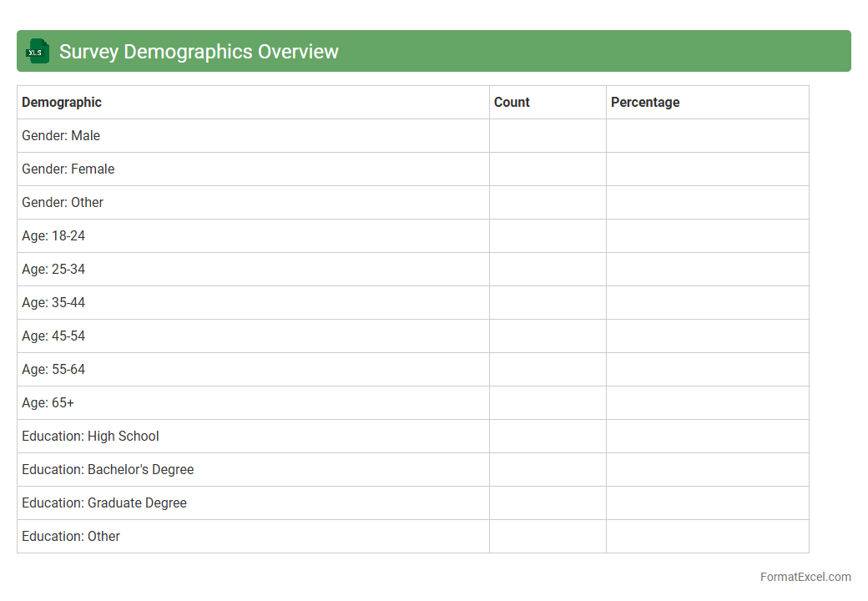Click the Count cell for Education: High School
The height and width of the screenshot is (601, 868).
pos(548,436)
